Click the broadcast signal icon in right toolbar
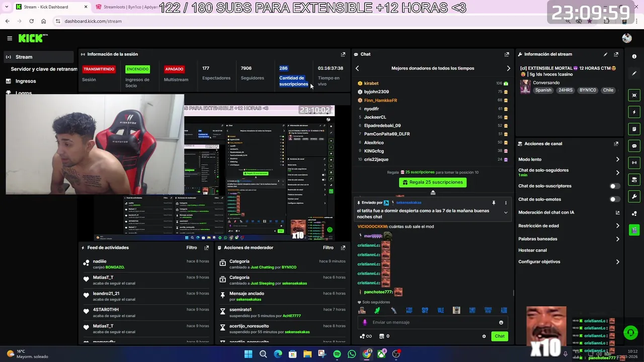Image resolution: width=644 pixels, height=362 pixels. click(634, 163)
